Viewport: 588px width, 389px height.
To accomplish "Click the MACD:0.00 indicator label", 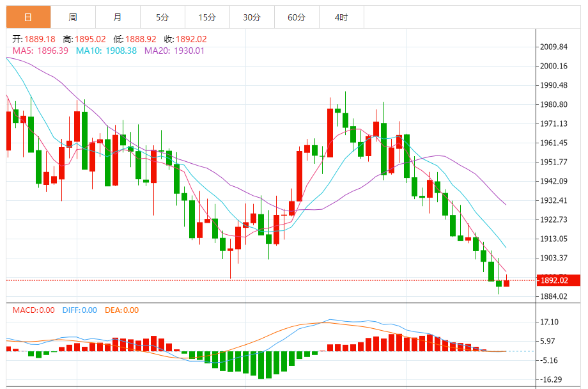I will 33,310.
